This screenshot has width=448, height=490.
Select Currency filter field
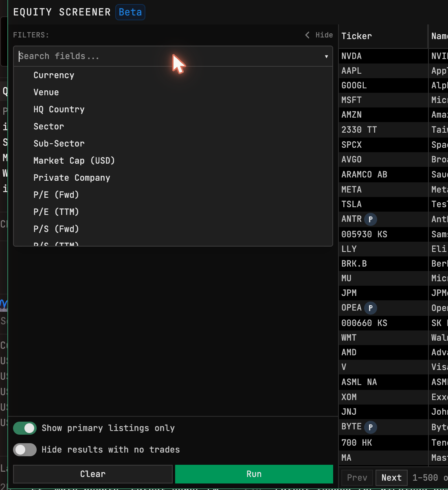pyautogui.click(x=173, y=75)
